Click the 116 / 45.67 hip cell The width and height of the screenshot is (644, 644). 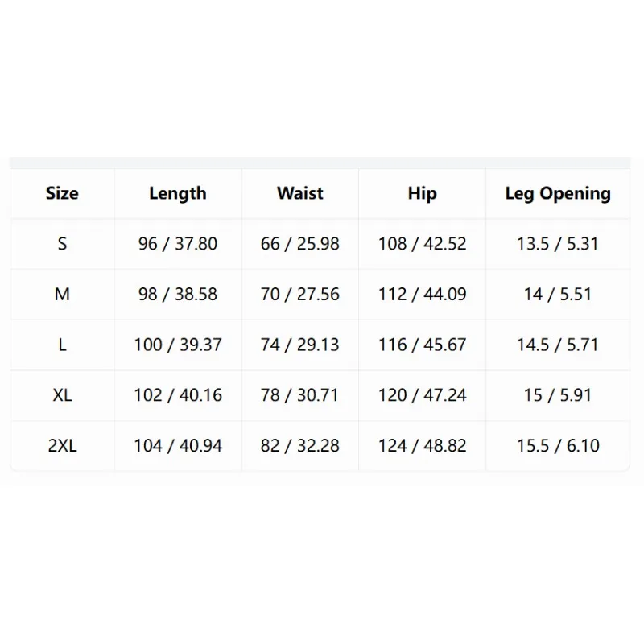(x=422, y=345)
